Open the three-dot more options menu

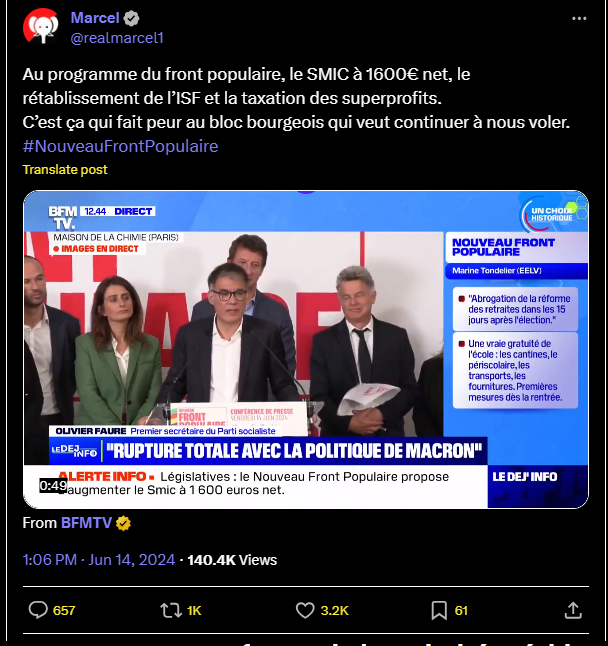click(x=579, y=19)
